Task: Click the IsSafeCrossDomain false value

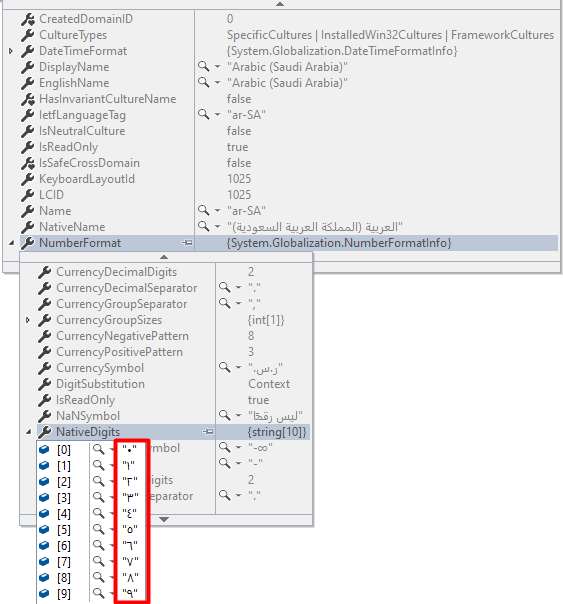Action: point(239,163)
